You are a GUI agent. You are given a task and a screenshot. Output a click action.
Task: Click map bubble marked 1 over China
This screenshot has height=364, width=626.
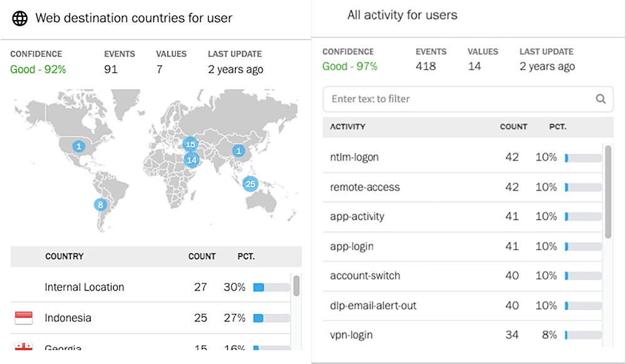click(239, 151)
